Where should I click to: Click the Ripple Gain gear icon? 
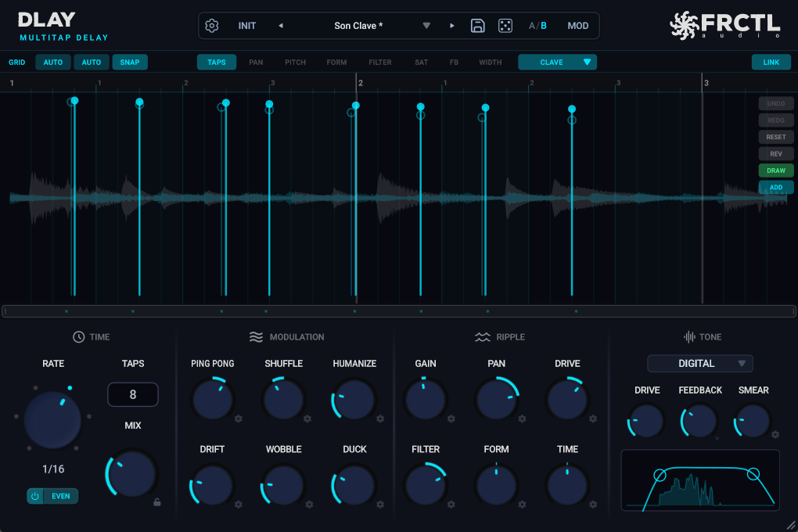coord(451,419)
